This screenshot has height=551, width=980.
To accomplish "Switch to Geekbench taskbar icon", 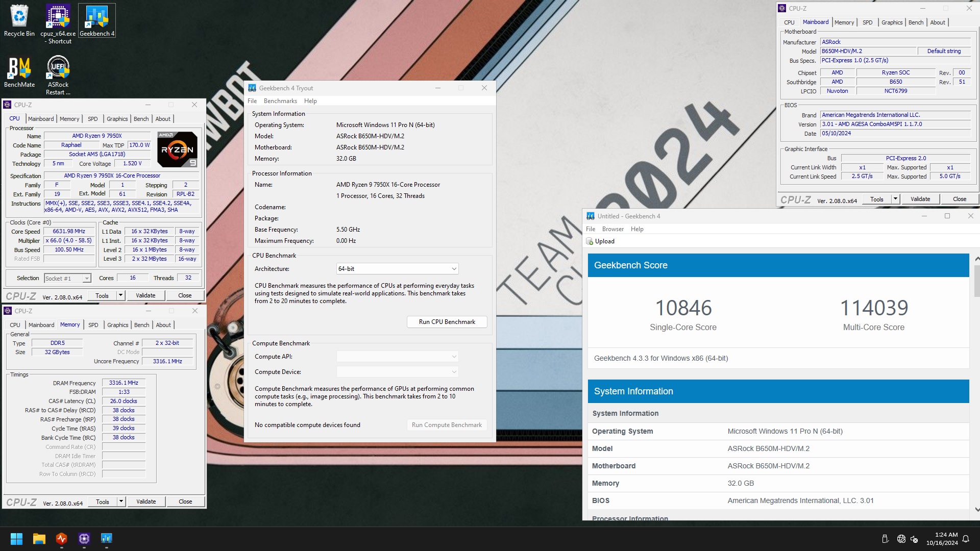I will (x=106, y=538).
